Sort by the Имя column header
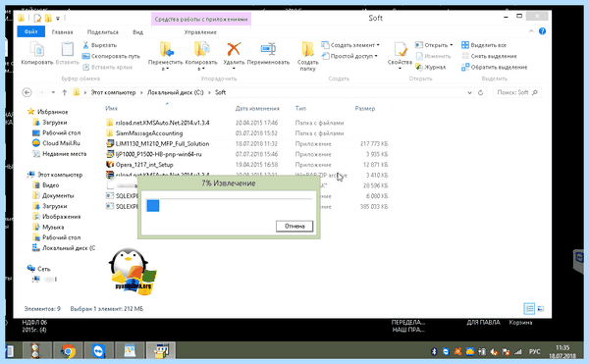 pyautogui.click(x=111, y=108)
